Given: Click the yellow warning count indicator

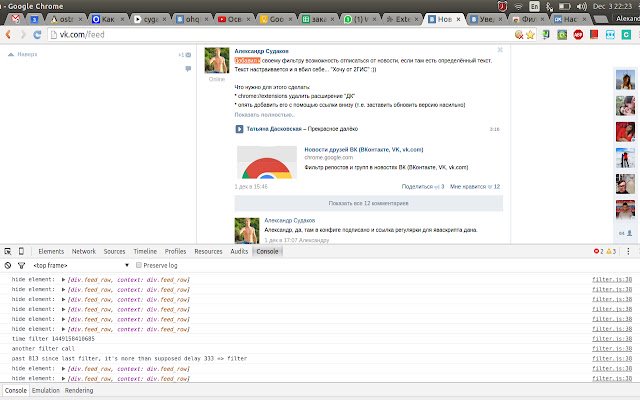Looking at the screenshot, I should click(611, 251).
